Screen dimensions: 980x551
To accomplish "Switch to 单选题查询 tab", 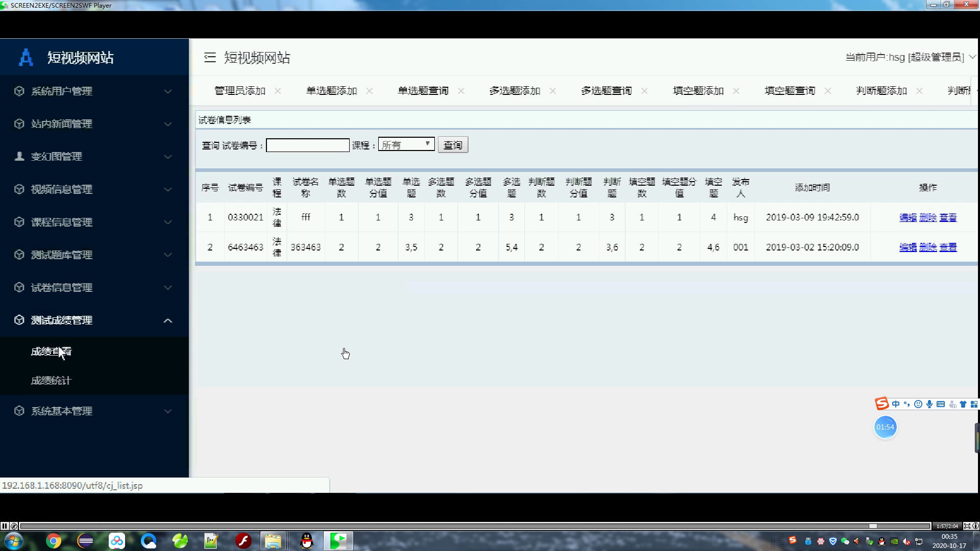I will click(423, 91).
